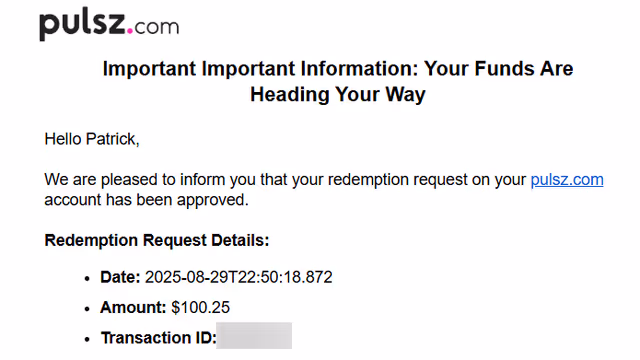Click the words 'Heading Your Way' in the title

pyautogui.click(x=338, y=94)
